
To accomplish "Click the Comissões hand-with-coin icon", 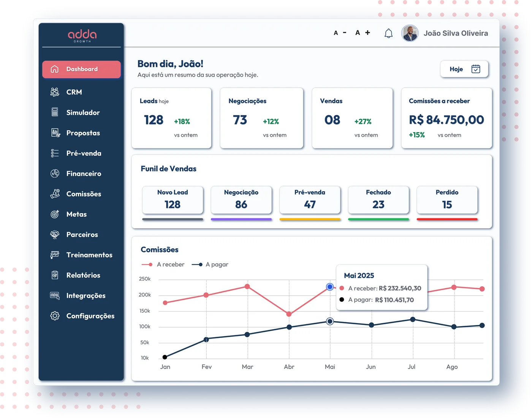I will point(55,194).
